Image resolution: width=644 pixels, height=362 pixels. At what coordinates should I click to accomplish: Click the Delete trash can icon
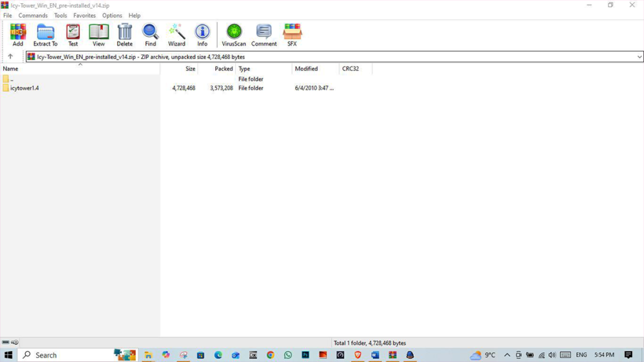click(x=125, y=35)
